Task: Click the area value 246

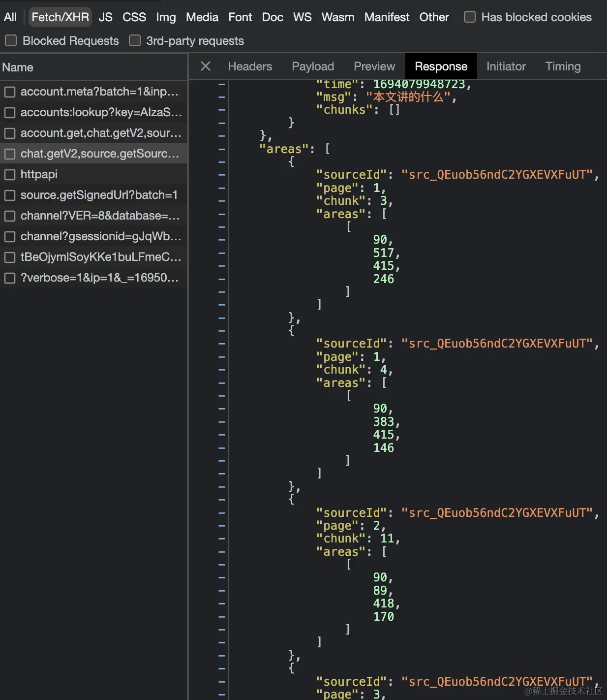Action: (x=384, y=279)
